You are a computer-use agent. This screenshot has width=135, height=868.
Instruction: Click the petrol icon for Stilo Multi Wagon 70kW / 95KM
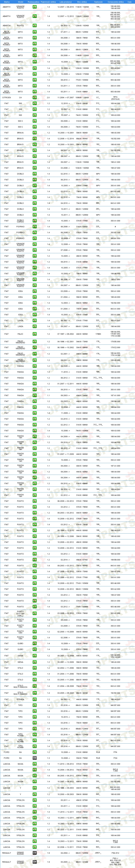(35, 686)
